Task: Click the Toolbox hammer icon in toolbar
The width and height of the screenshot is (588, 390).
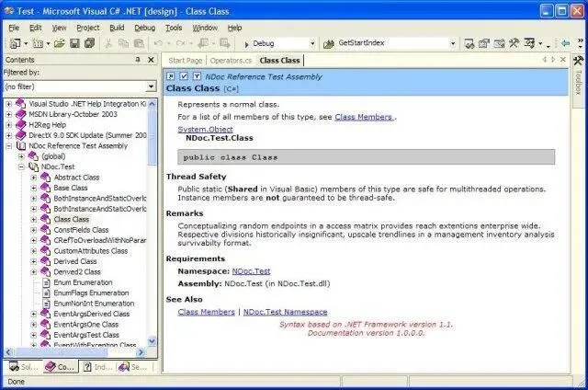Action: coord(514,43)
